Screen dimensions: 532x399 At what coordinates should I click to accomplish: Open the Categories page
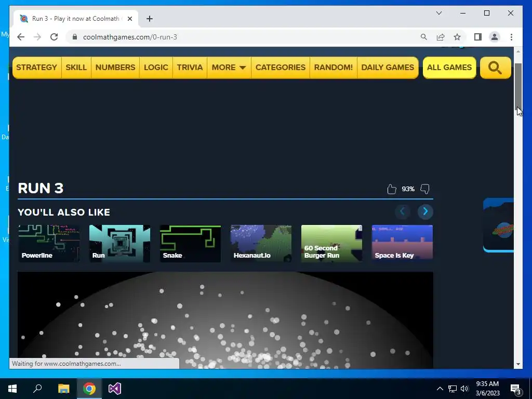281,68
